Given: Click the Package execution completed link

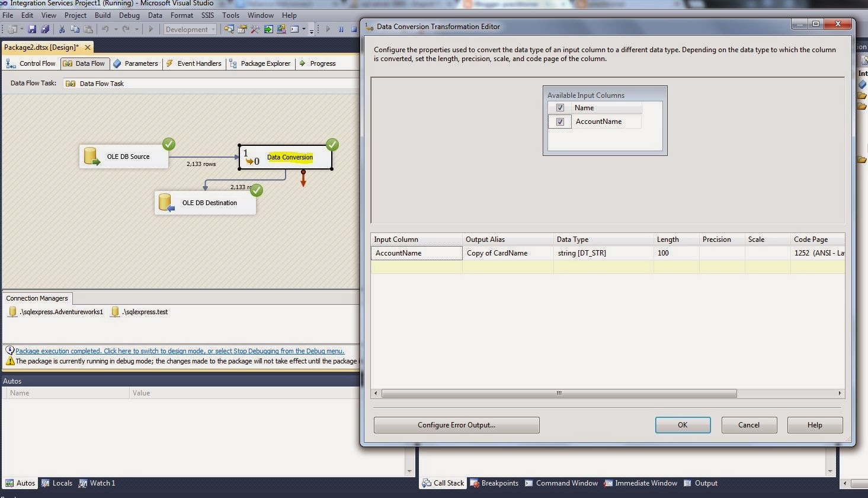Looking at the screenshot, I should pyautogui.click(x=180, y=351).
